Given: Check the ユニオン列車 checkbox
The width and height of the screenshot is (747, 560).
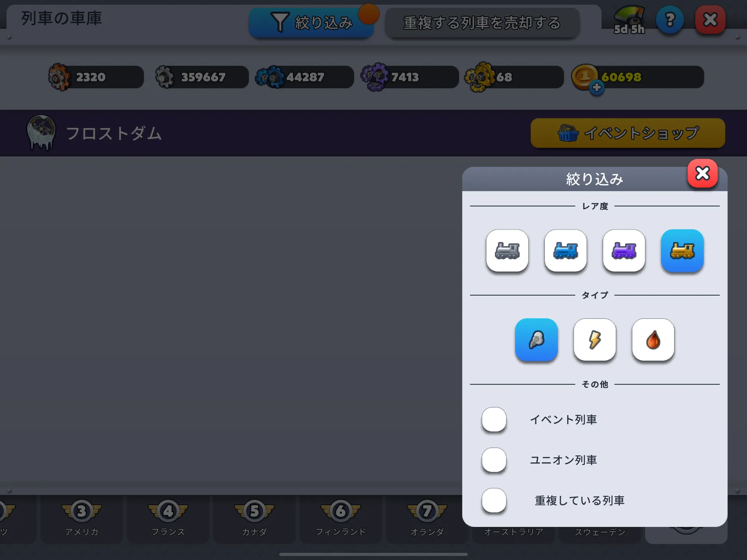Looking at the screenshot, I should coord(494,460).
